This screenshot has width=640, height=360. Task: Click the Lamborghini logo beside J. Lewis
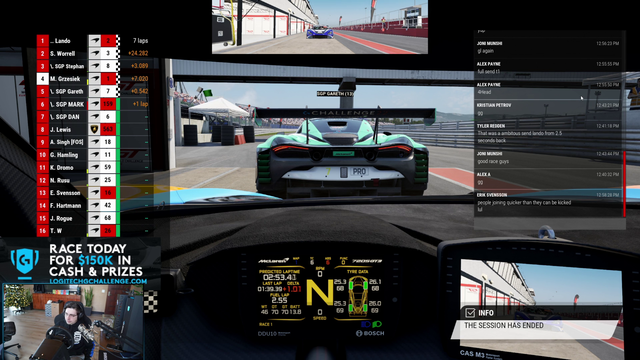coord(95,129)
